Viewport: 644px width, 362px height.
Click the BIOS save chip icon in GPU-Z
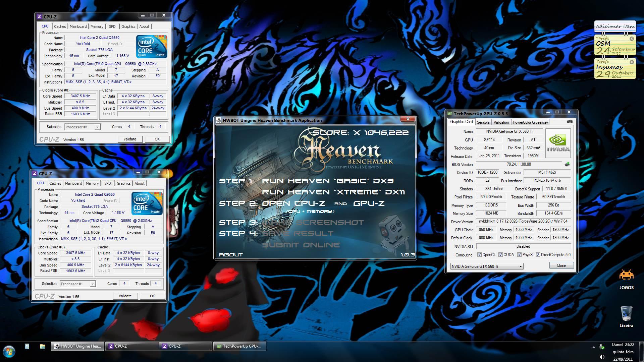tap(567, 164)
